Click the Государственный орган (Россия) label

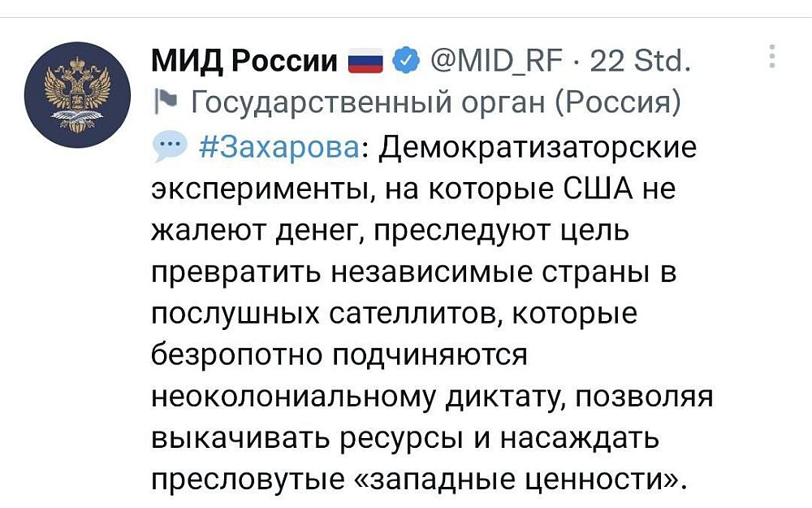[434, 103]
